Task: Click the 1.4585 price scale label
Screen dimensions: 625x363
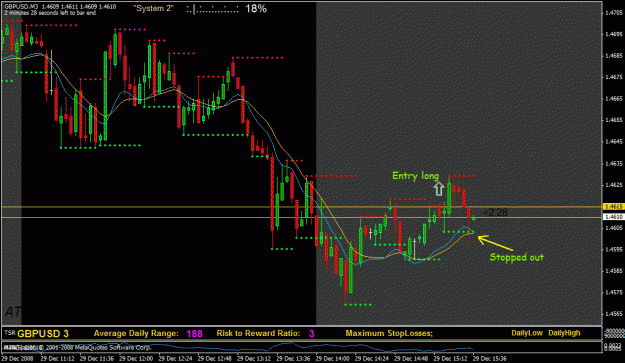Action: pos(614,271)
